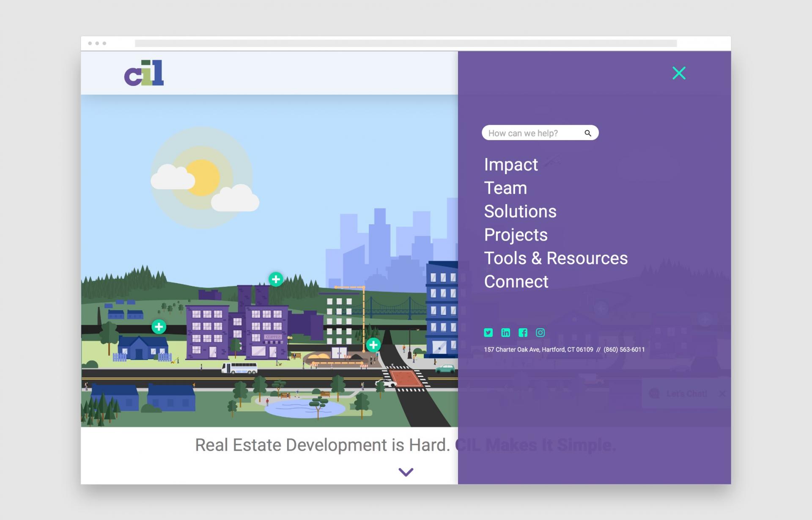Select the LinkedIn social icon
The height and width of the screenshot is (520, 812).
tap(506, 333)
